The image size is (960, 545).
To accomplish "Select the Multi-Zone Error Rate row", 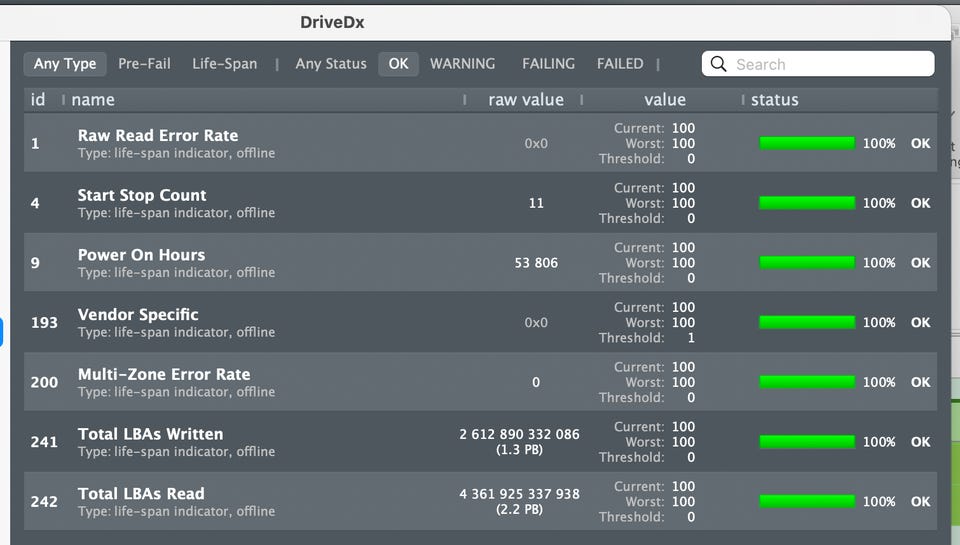I will click(481, 382).
